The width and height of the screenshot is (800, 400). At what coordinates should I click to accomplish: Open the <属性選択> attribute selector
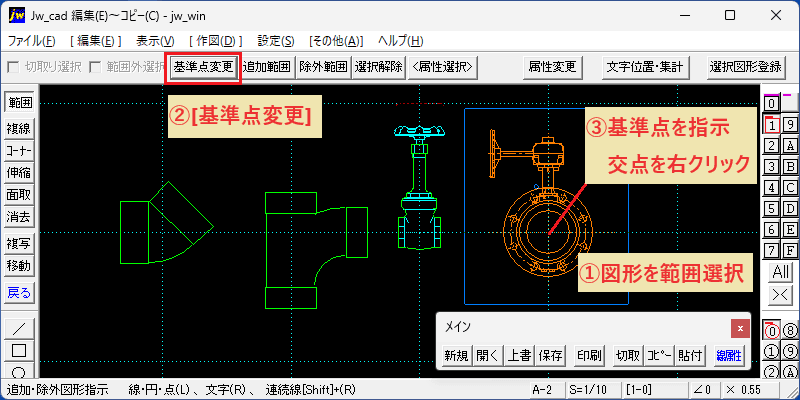coord(443,66)
